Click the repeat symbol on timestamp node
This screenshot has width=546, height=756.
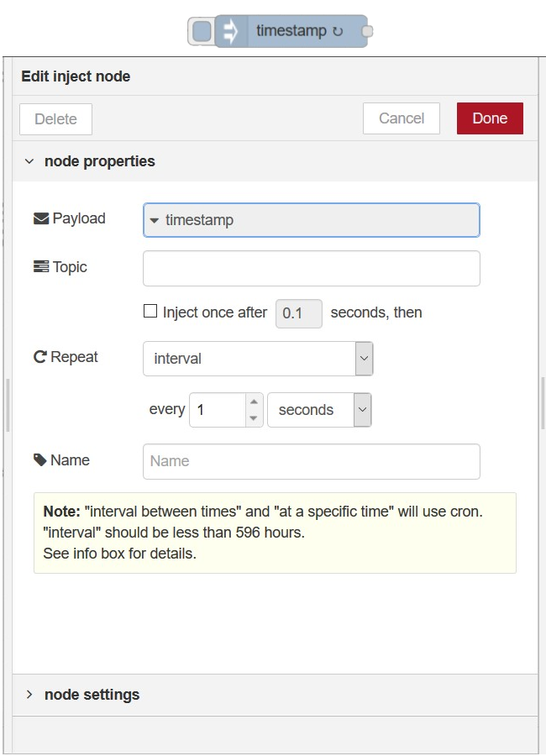338,32
